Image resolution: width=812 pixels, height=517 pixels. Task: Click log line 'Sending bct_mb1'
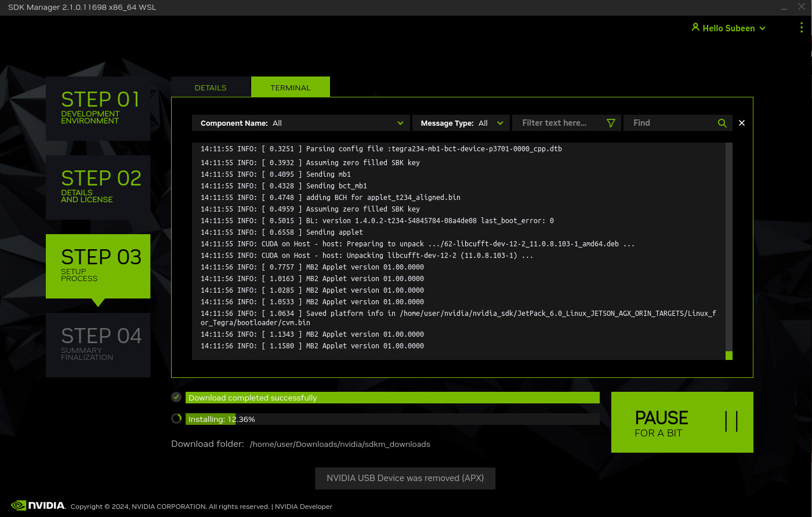pos(284,186)
